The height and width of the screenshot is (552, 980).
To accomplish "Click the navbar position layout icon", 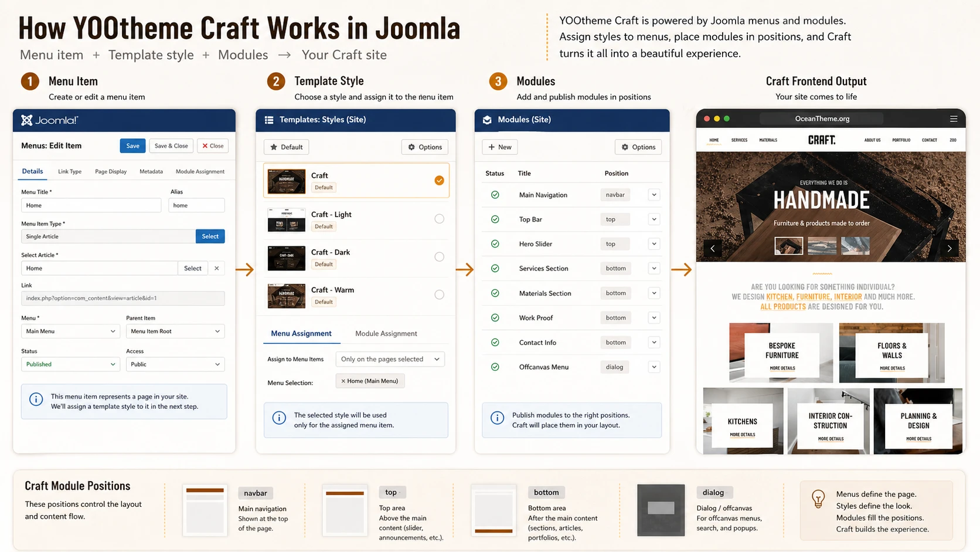I will pos(205,510).
